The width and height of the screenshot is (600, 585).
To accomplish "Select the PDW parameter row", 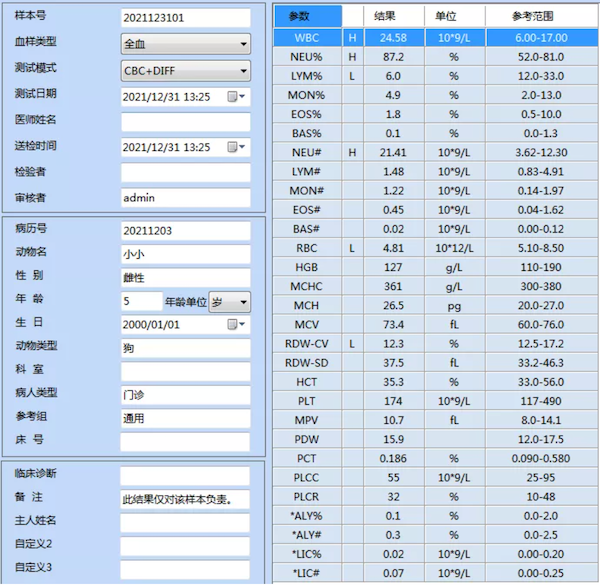I will [x=435, y=440].
